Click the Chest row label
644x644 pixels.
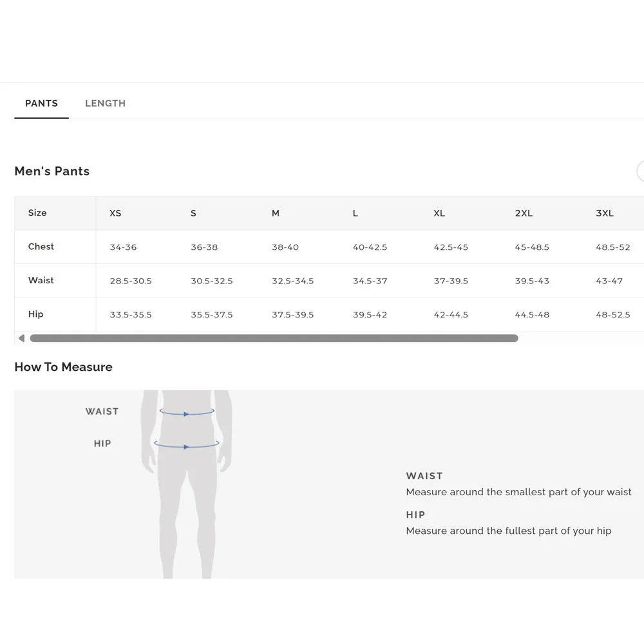coord(41,247)
